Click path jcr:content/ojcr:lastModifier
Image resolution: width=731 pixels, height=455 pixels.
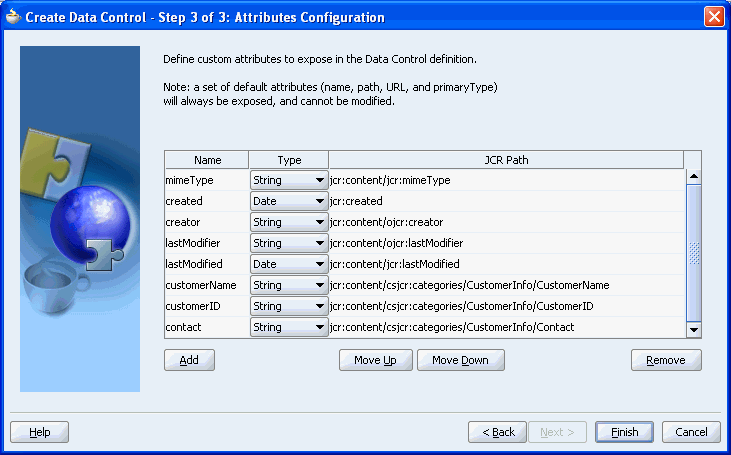[507, 243]
